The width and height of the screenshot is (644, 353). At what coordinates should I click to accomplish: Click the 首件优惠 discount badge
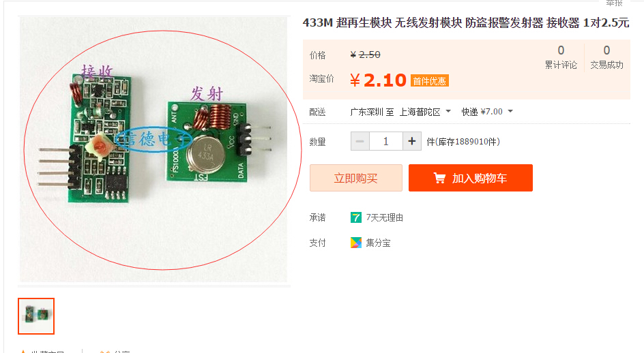[430, 81]
